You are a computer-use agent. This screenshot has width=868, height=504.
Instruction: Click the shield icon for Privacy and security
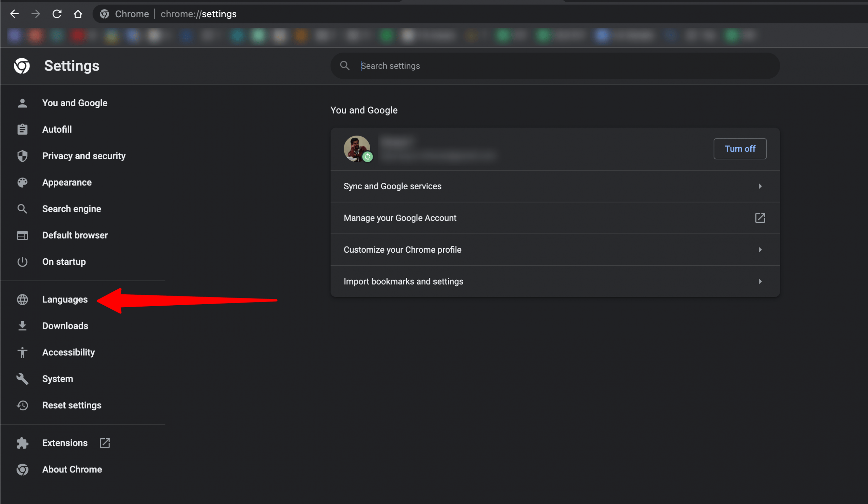tap(22, 156)
